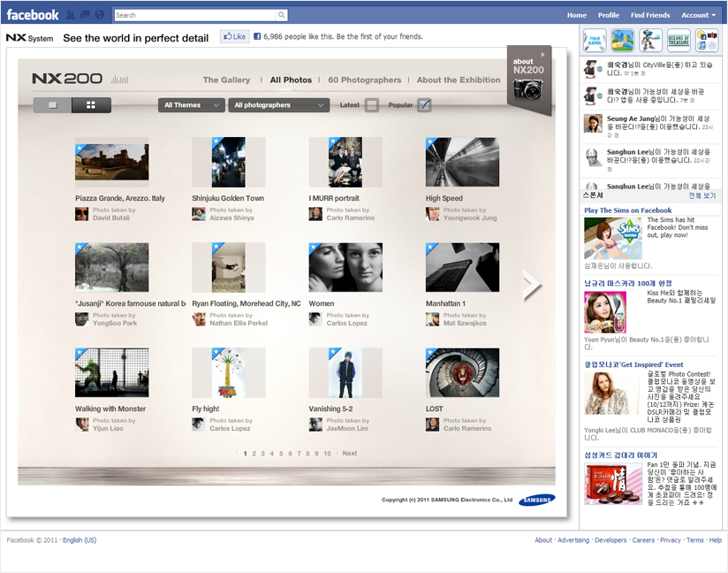Open the All Themes dropdown
Screen dimensions: 728x573
tap(192, 105)
